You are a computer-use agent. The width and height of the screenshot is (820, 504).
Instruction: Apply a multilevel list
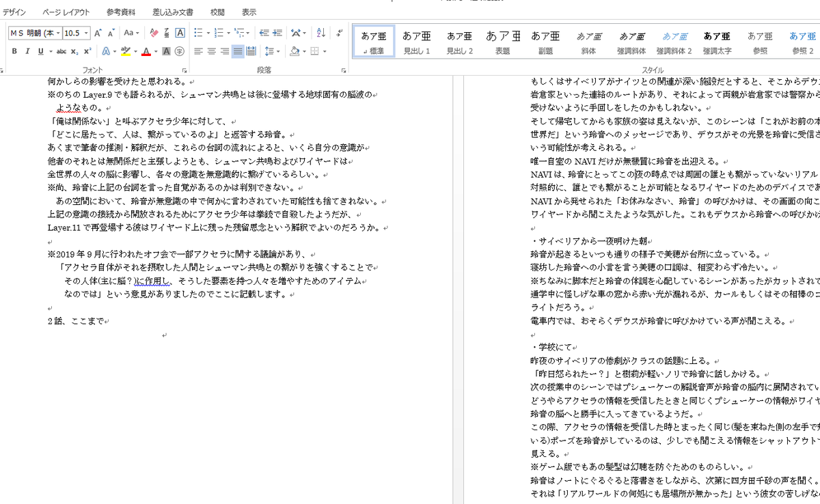pos(238,33)
